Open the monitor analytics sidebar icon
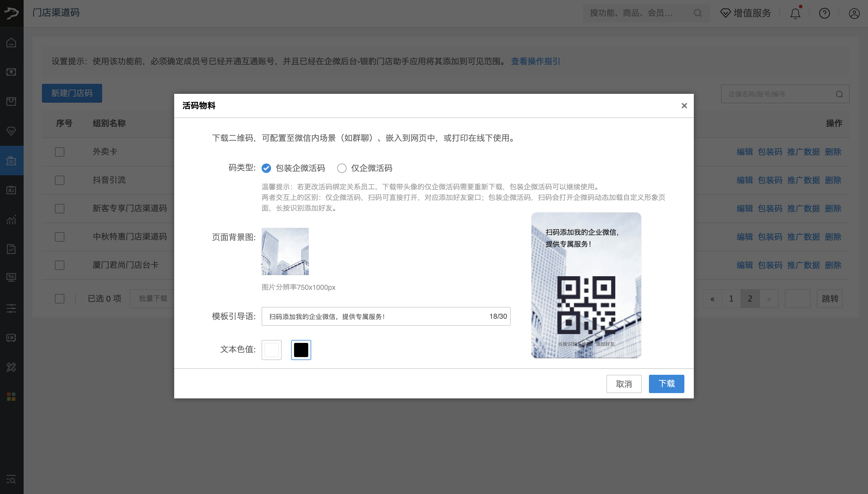The height and width of the screenshot is (494, 868). [11, 277]
